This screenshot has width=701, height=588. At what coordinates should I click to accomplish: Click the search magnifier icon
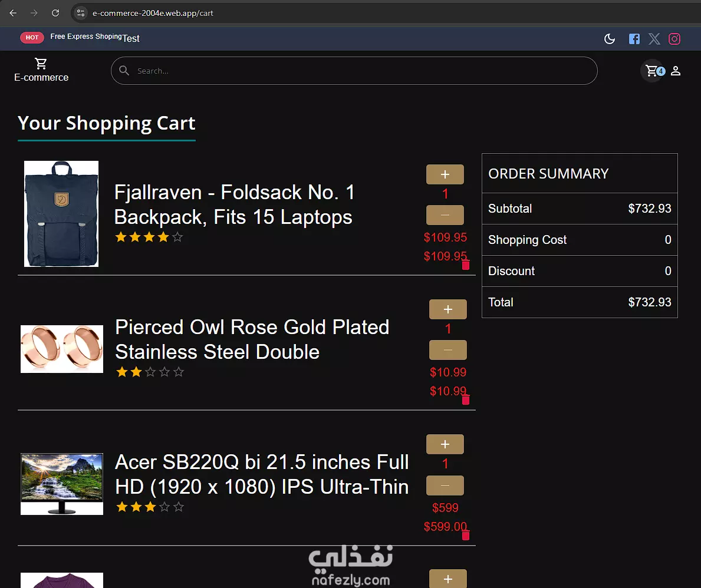[x=124, y=71]
